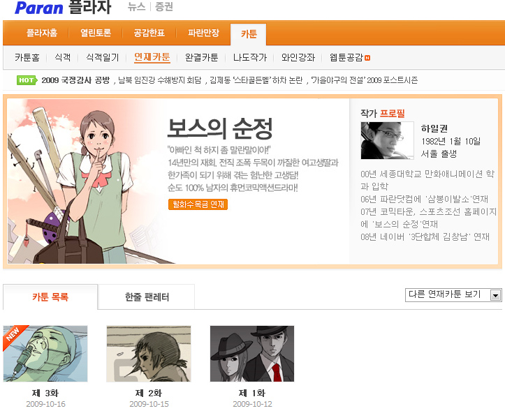
Task: Click the schoolgirl banner illustration
Action: pyautogui.click(x=87, y=181)
